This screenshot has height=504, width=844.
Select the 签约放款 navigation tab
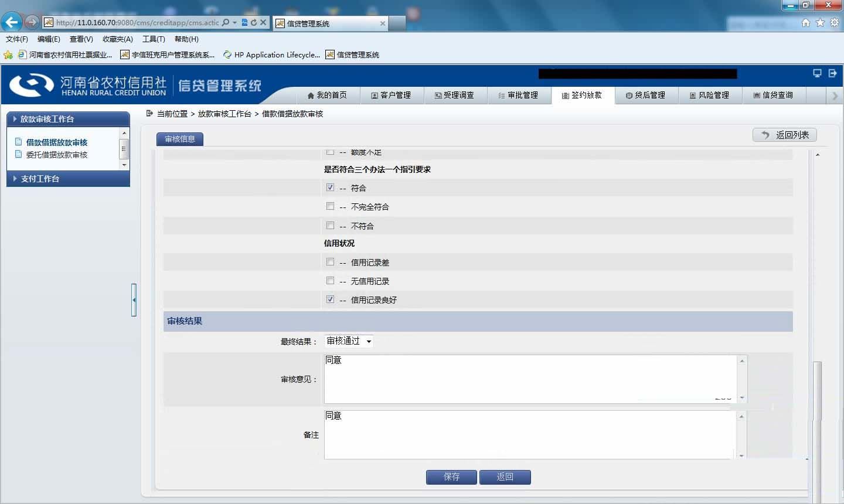point(583,96)
